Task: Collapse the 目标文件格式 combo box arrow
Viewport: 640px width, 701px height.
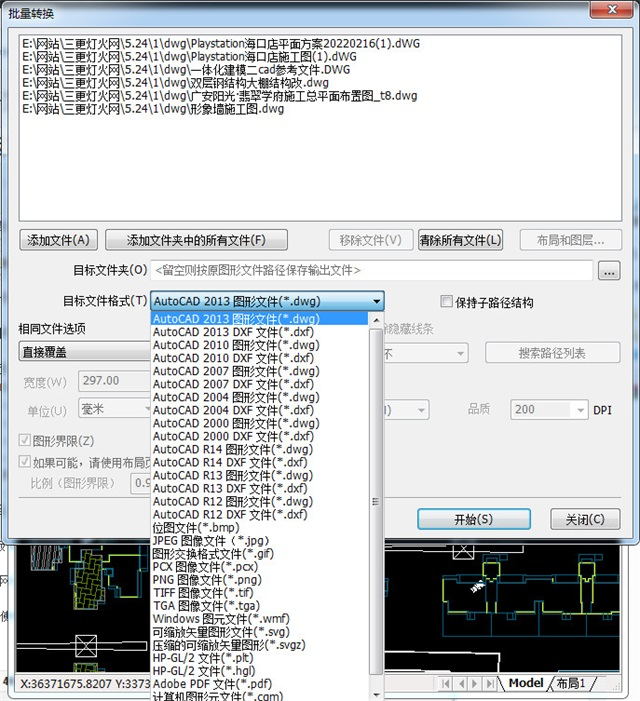Action: coord(377,301)
